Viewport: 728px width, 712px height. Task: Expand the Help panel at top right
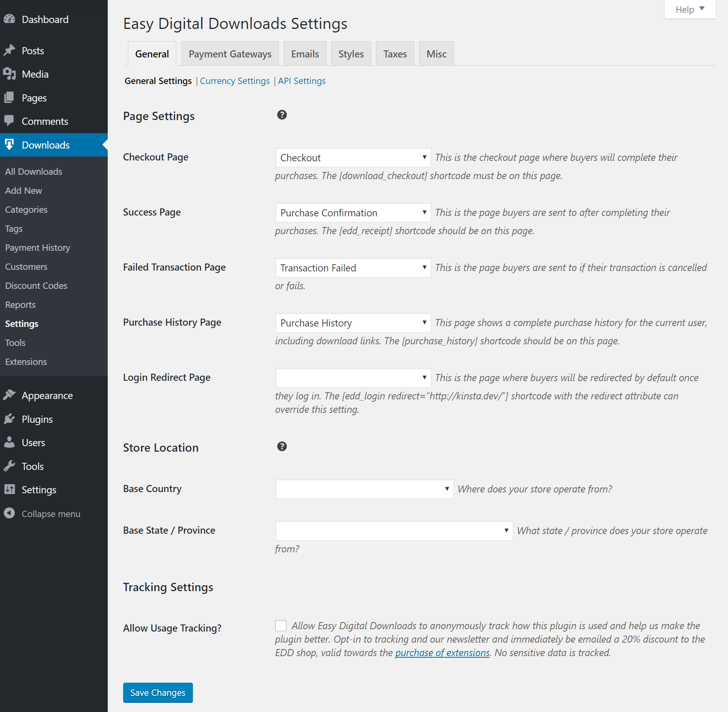[x=689, y=9]
